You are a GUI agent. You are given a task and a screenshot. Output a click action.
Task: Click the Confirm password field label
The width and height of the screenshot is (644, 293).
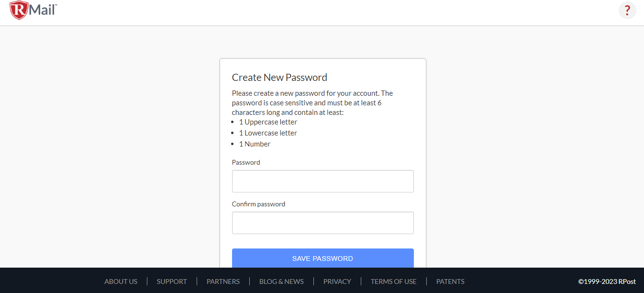click(258, 204)
